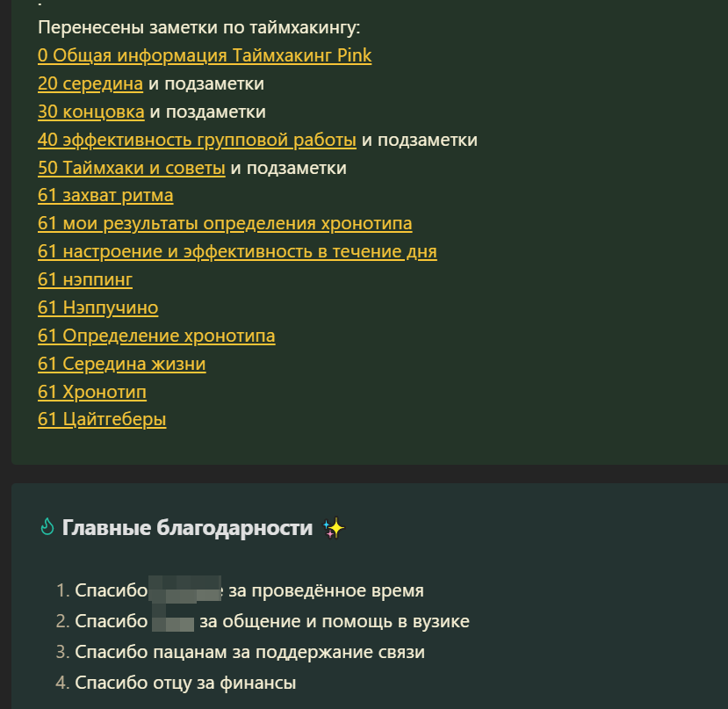Screen dimensions: 728x709
Task: Go to 61 захват ритма note
Action: coord(105,196)
